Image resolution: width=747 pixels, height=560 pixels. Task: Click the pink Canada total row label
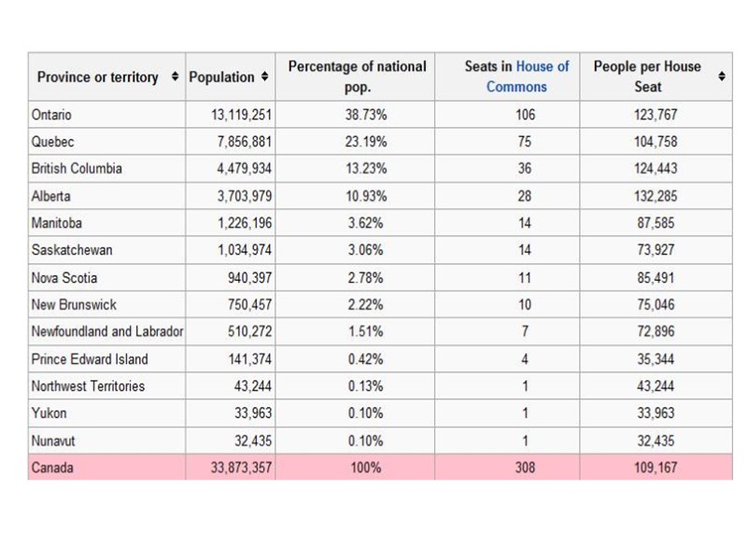point(52,468)
